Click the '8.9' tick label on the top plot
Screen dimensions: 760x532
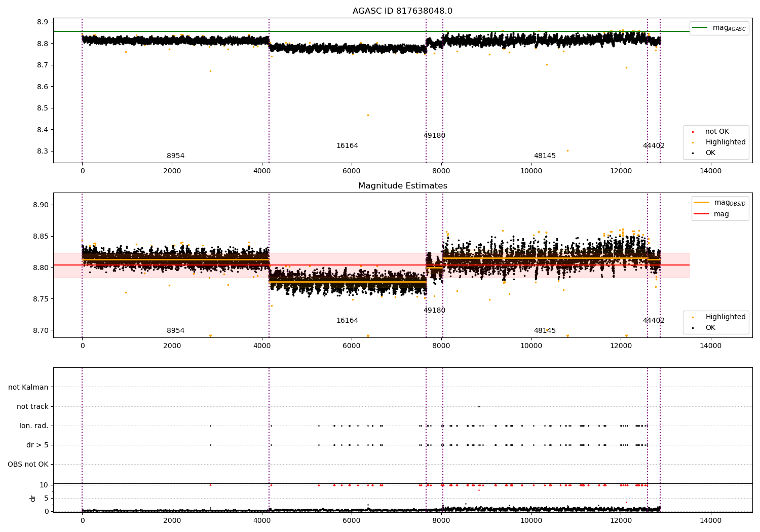(x=42, y=22)
